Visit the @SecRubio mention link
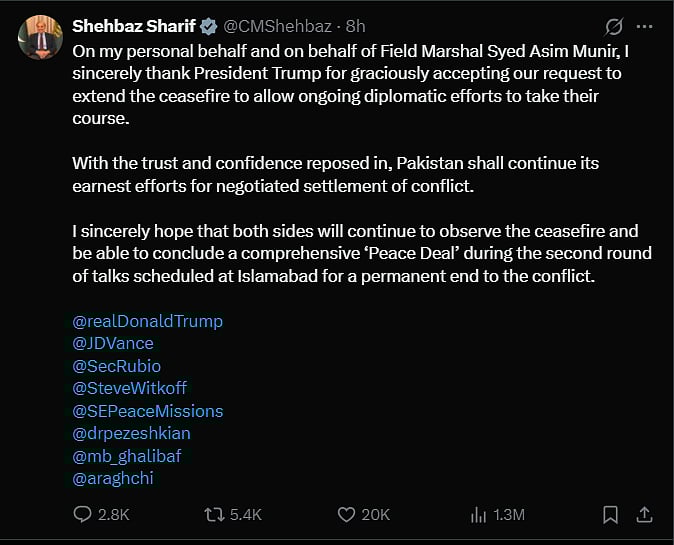Image resolution: width=674 pixels, height=545 pixels. (x=117, y=366)
